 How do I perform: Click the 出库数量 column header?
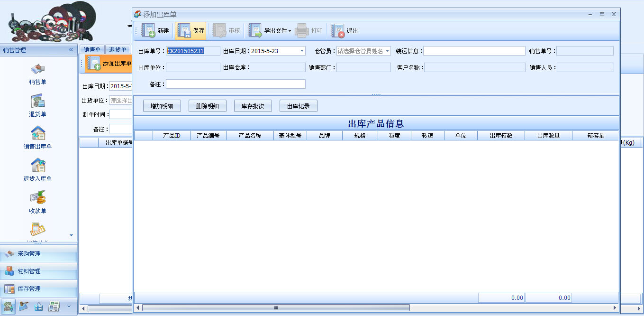(x=548, y=136)
